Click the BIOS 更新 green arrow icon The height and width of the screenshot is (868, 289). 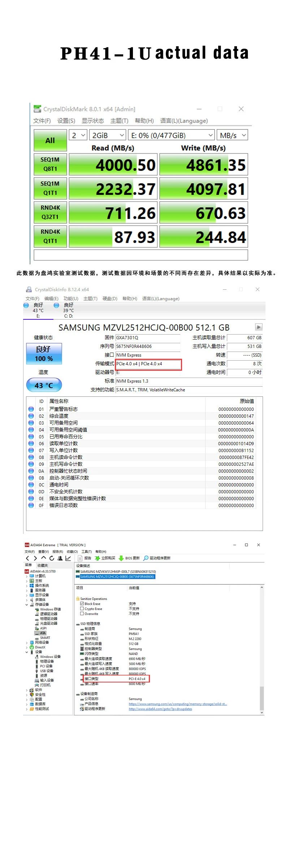pyautogui.click(x=121, y=558)
